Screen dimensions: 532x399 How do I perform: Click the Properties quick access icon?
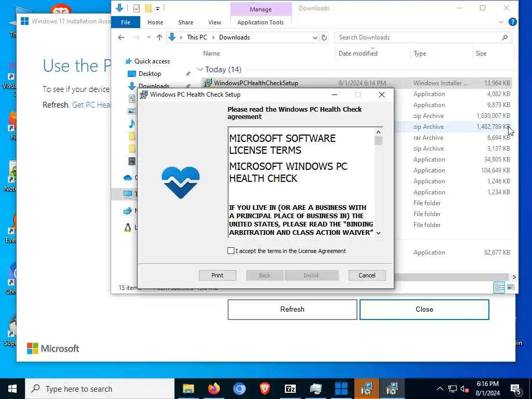[x=137, y=8]
